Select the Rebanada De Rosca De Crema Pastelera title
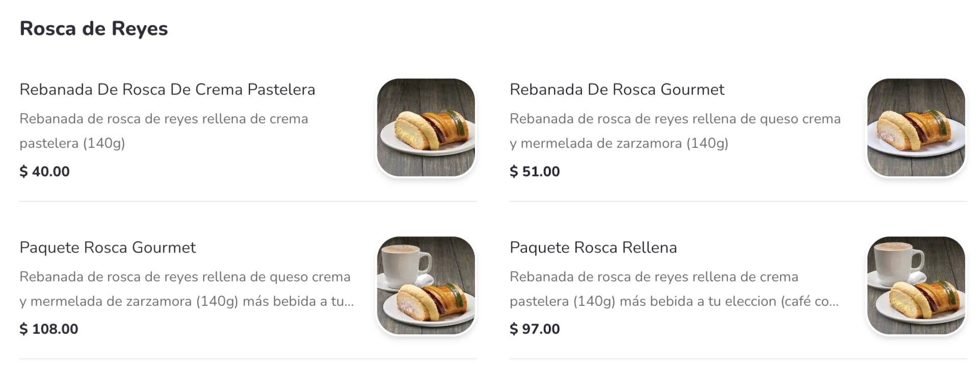 pyautogui.click(x=167, y=90)
